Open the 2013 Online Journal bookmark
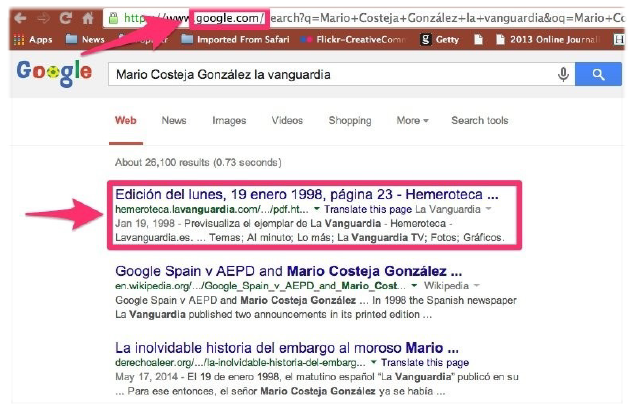Screen dimensions: 640x410 point(547,40)
